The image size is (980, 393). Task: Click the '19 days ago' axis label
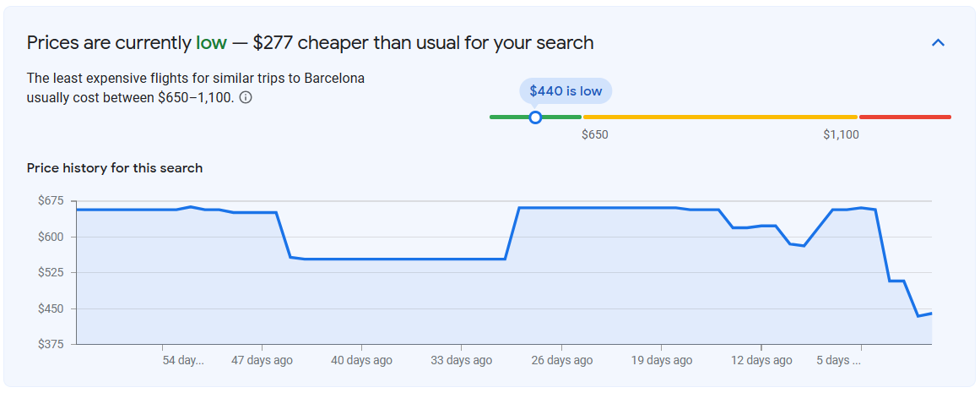tap(661, 360)
